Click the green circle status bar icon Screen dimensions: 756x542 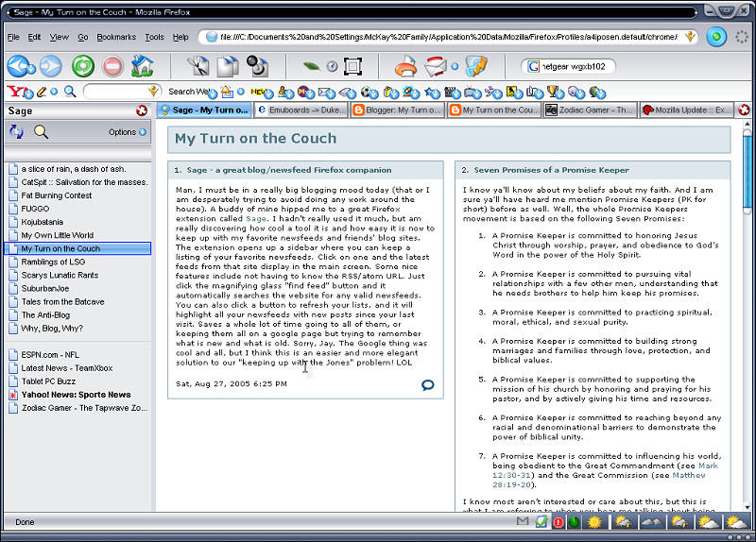[574, 522]
